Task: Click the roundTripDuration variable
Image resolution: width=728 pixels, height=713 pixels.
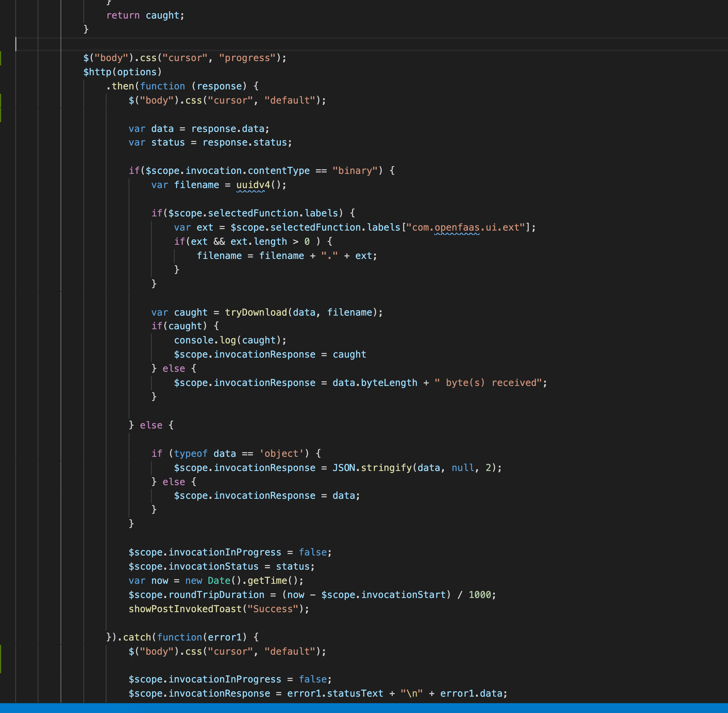Action: pos(216,595)
